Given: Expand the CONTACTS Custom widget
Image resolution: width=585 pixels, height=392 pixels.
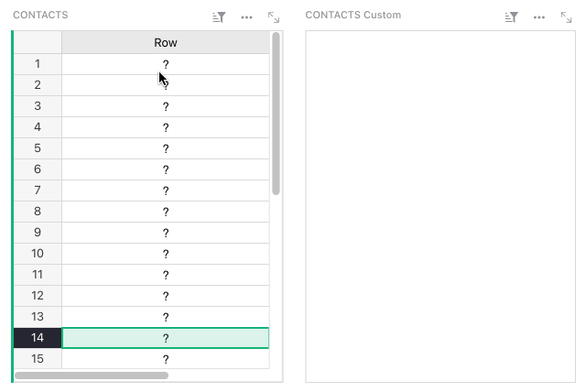Looking at the screenshot, I should (567, 16).
